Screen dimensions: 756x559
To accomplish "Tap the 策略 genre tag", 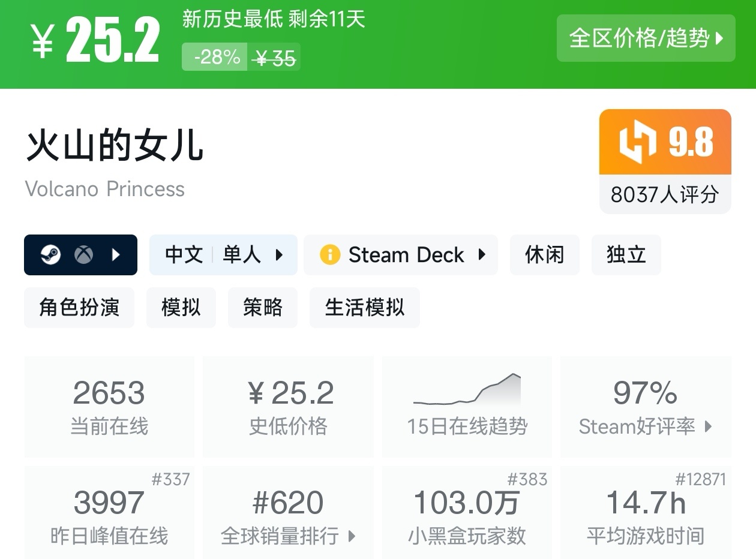I will point(262,308).
